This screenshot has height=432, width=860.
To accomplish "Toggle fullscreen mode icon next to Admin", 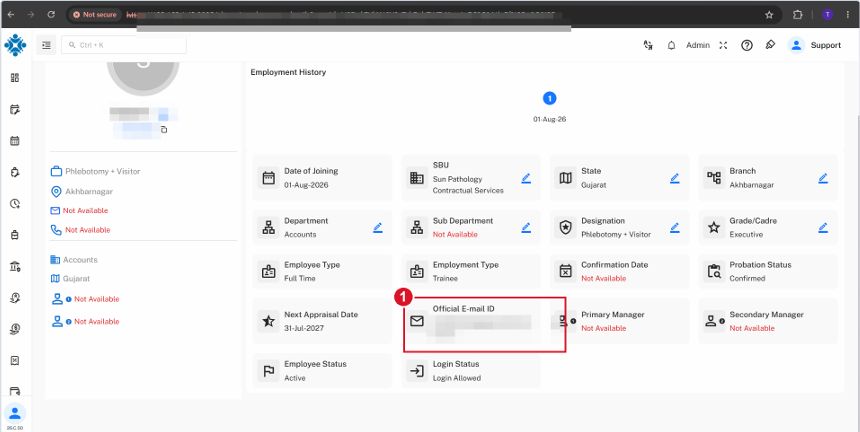I will point(723,46).
